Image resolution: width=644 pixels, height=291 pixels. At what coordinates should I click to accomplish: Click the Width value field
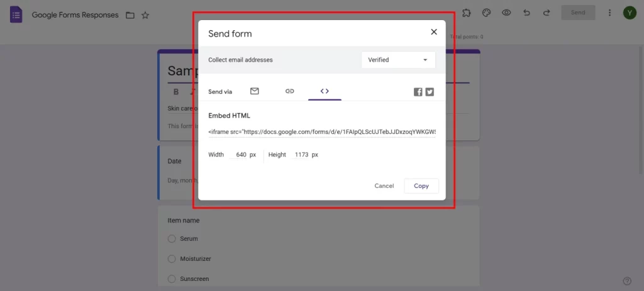(x=238, y=155)
